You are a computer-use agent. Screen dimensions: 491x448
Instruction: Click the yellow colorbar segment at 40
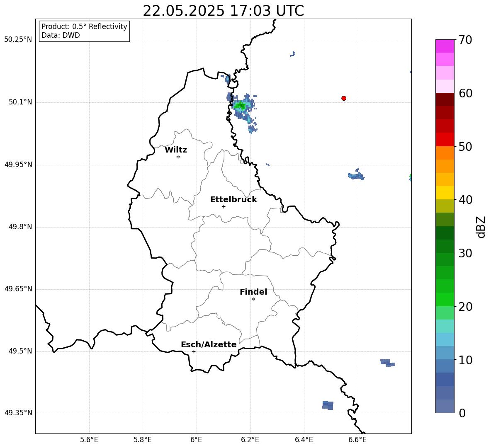point(445,193)
